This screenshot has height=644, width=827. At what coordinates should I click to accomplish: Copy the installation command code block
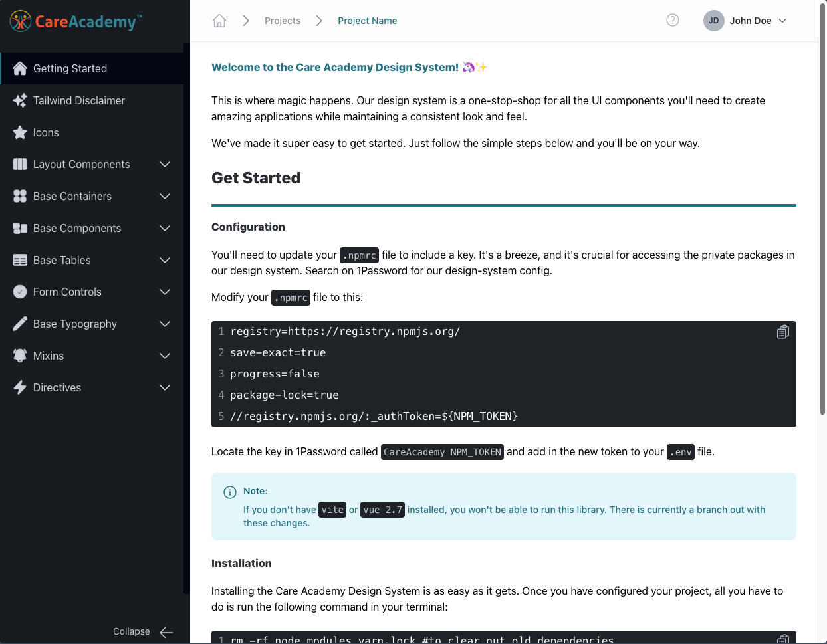[783, 639]
